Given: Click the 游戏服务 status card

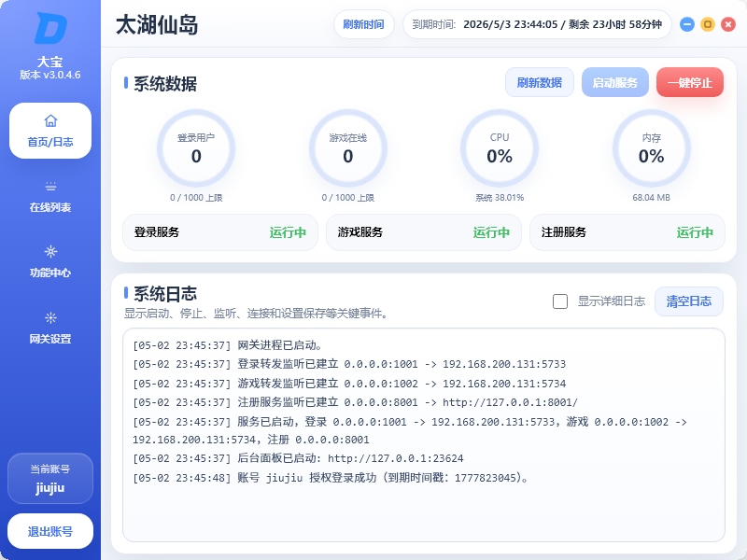Looking at the screenshot, I should (x=424, y=232).
